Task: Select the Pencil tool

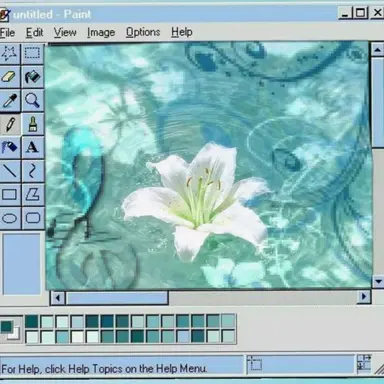Action: (x=10, y=124)
